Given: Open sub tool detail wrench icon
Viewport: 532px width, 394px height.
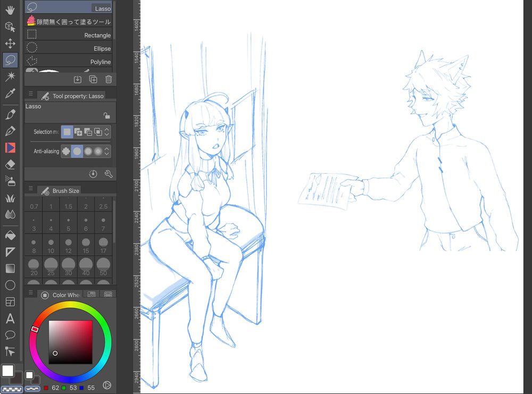Looking at the screenshot, I should pyautogui.click(x=109, y=174).
